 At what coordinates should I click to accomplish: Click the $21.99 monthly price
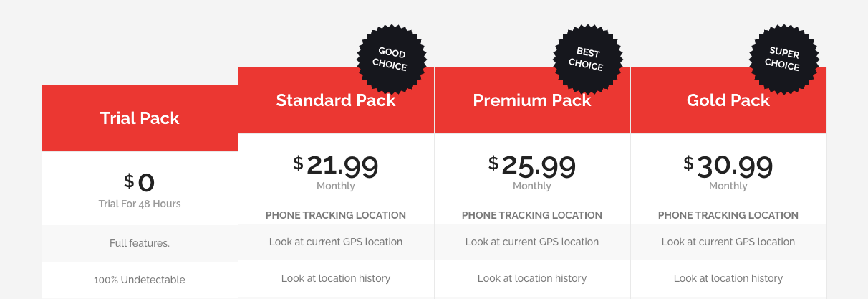tap(336, 165)
